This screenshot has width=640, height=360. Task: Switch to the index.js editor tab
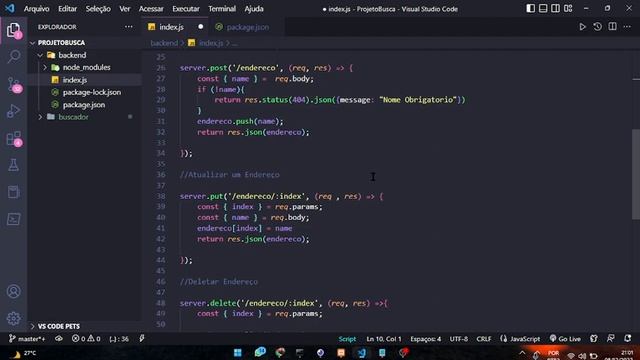point(176,27)
